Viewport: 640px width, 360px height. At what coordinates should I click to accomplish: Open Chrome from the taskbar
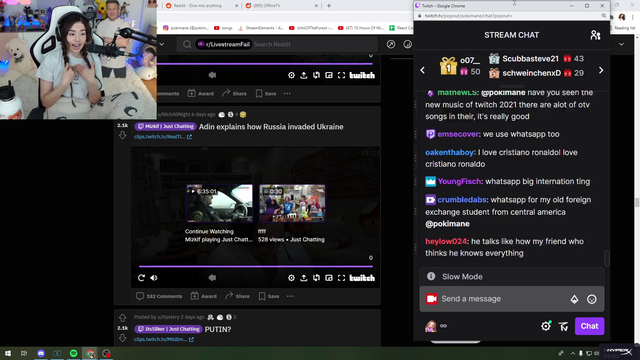[90, 353]
